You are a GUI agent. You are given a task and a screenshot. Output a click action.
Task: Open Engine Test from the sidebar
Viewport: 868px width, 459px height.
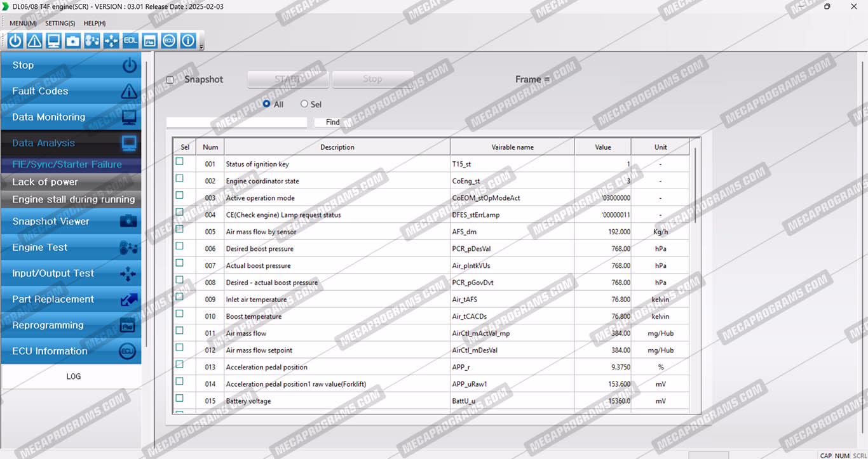pyautogui.click(x=70, y=248)
